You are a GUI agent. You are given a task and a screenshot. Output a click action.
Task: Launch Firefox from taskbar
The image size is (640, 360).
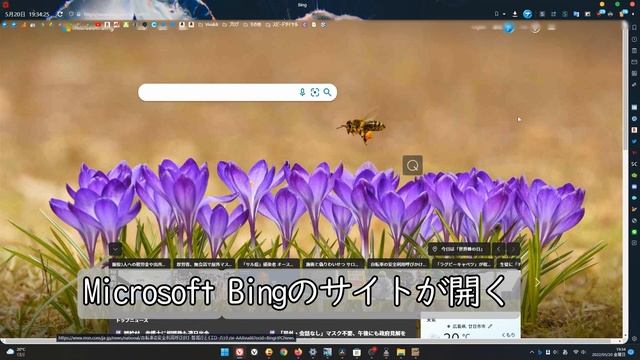pos(298,352)
